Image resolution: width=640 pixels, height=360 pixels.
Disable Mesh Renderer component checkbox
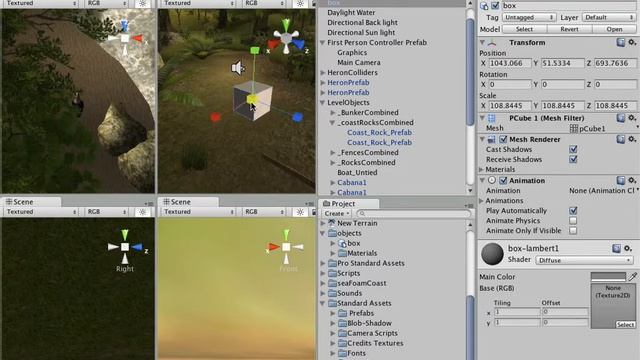click(503, 140)
